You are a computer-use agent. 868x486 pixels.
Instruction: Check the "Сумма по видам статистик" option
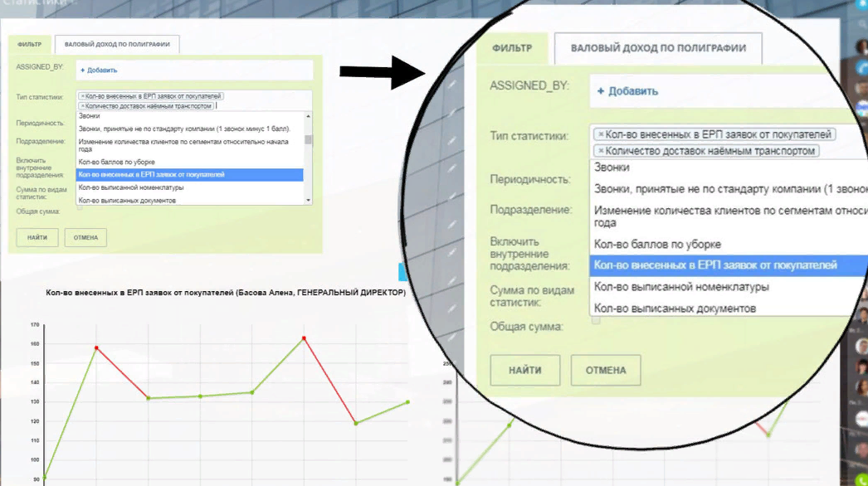79,193
